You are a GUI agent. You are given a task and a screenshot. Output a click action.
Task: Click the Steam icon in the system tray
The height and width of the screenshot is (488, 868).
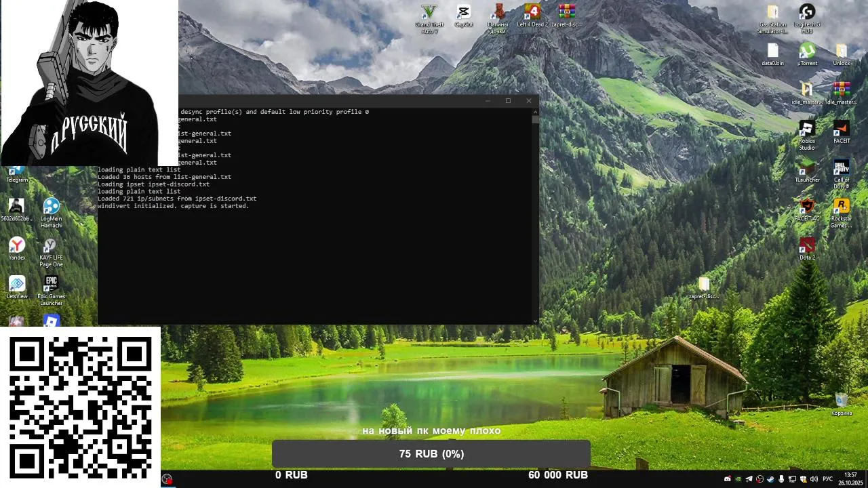point(770,479)
